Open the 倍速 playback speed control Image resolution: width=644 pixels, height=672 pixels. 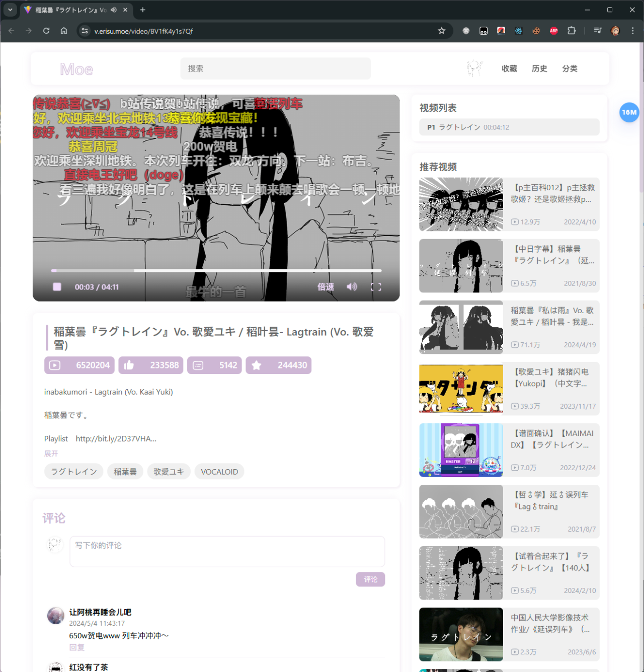326,286
